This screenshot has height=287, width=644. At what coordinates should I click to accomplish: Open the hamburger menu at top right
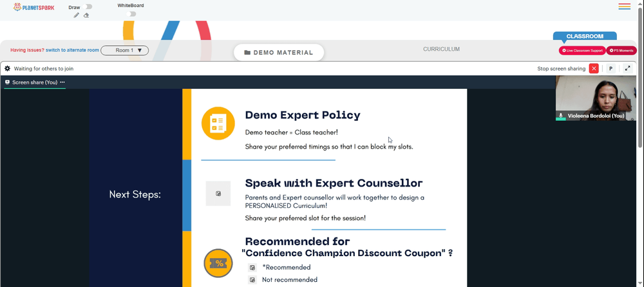click(624, 6)
